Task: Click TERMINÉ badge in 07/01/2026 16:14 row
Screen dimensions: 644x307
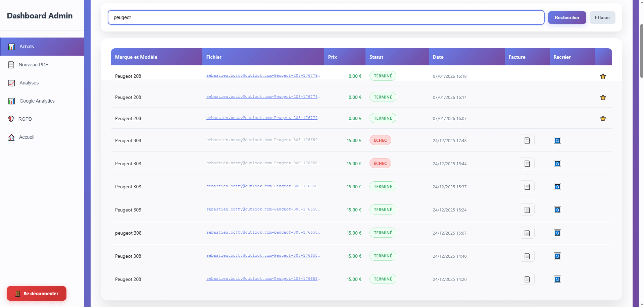Action: click(x=383, y=97)
